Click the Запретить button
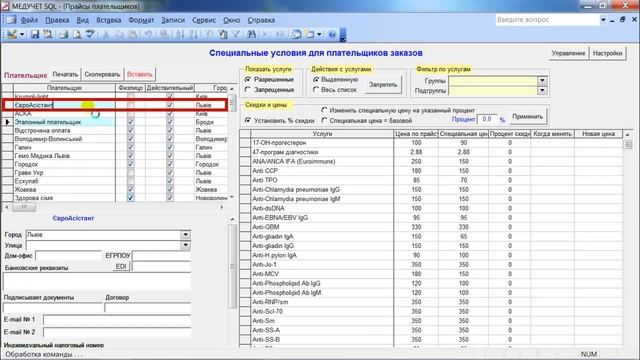The image size is (640, 360). point(383,85)
